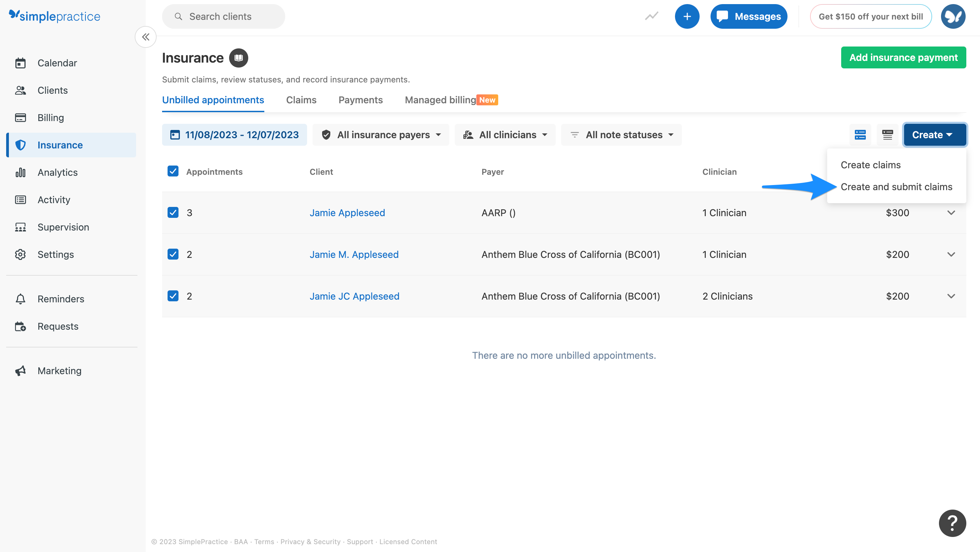
Task: Switch to the Payments tab
Action: [x=360, y=100]
